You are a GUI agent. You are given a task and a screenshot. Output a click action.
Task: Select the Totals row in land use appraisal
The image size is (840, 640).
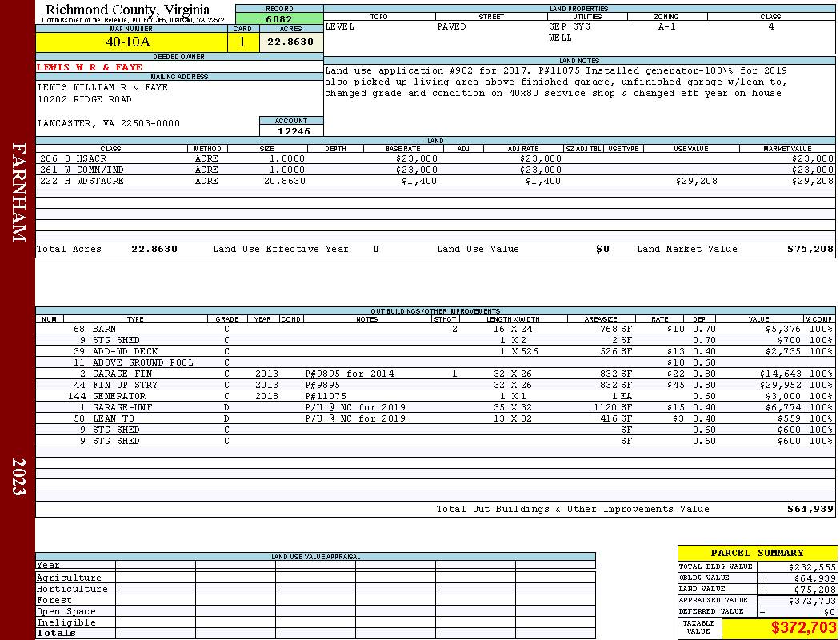[315, 634]
